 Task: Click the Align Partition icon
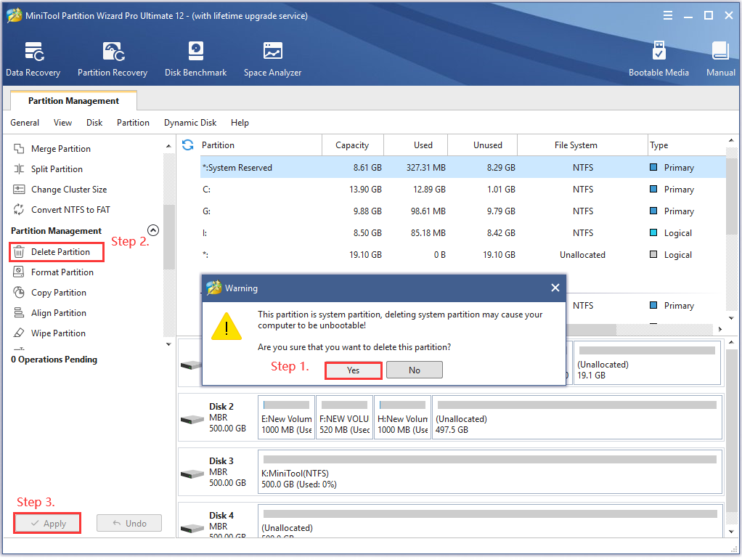pos(19,313)
